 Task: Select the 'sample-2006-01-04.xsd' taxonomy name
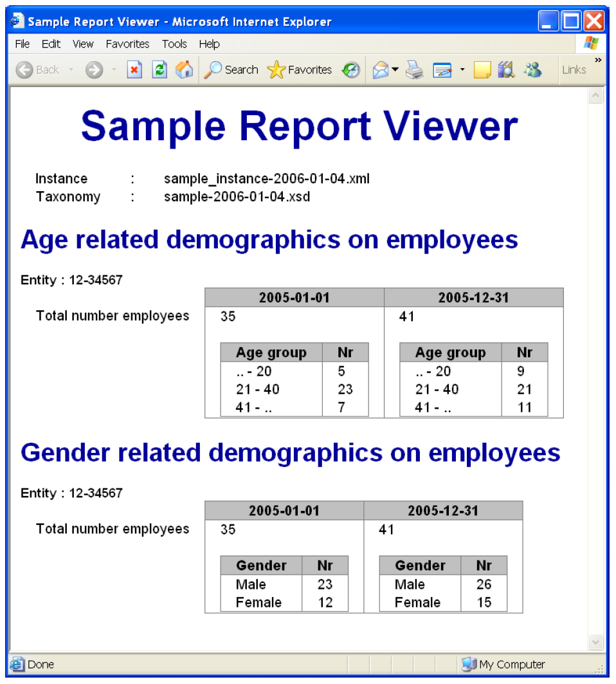(x=237, y=197)
